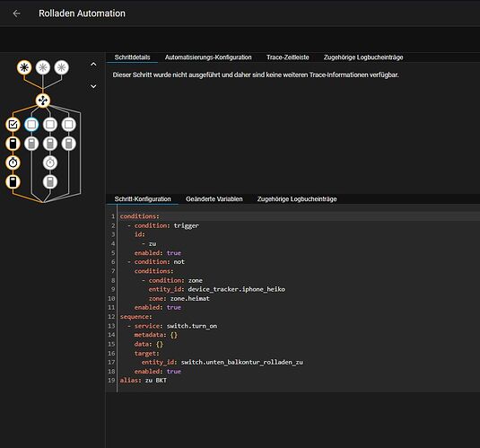This screenshot has width=480, height=448.
Task: Go back using the arrow beside Rolladen Automation
Action: tap(16, 13)
